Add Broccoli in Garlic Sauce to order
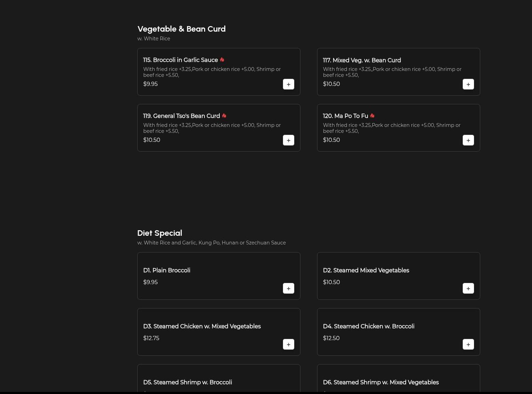Viewport: 532px width, 394px height. (288, 84)
